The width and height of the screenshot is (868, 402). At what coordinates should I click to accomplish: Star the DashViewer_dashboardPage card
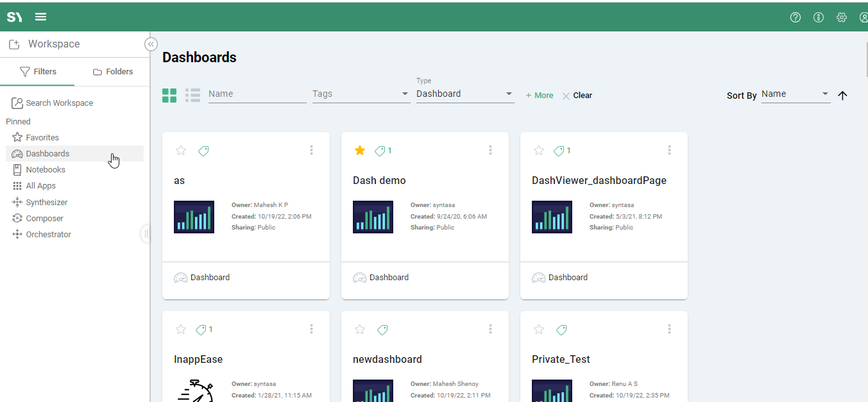pyautogui.click(x=539, y=151)
